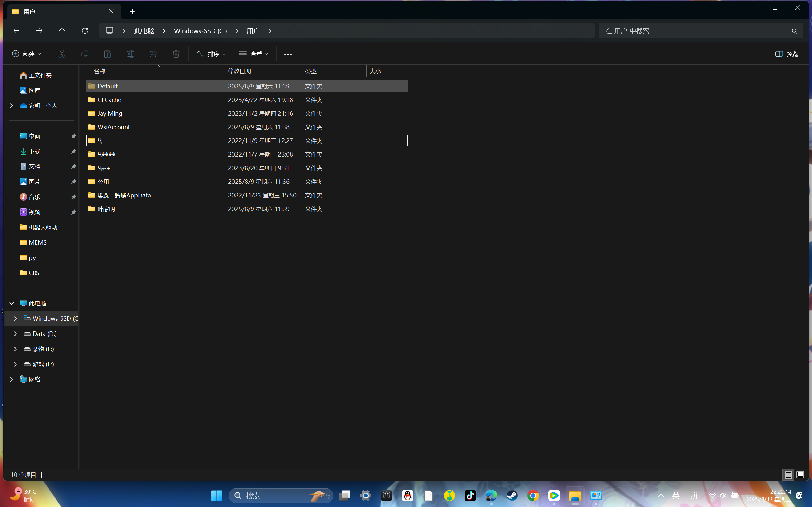Click the Cut scissors icon

pyautogui.click(x=62, y=54)
